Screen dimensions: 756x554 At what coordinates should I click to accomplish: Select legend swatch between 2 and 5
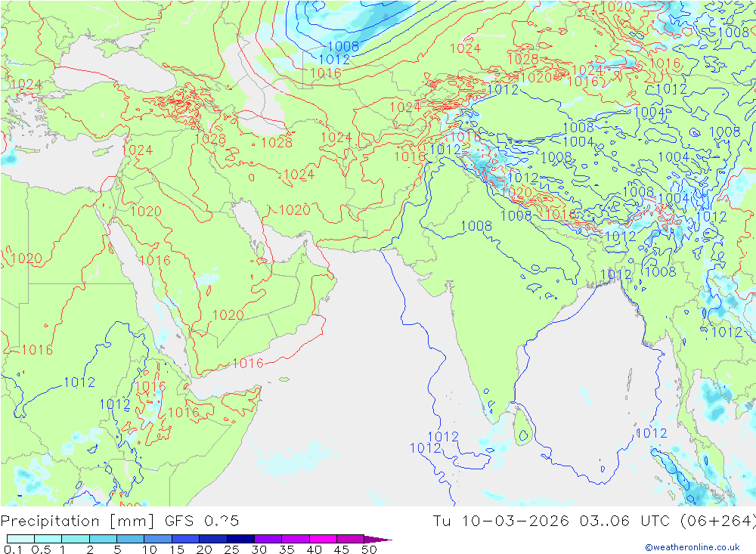103,539
